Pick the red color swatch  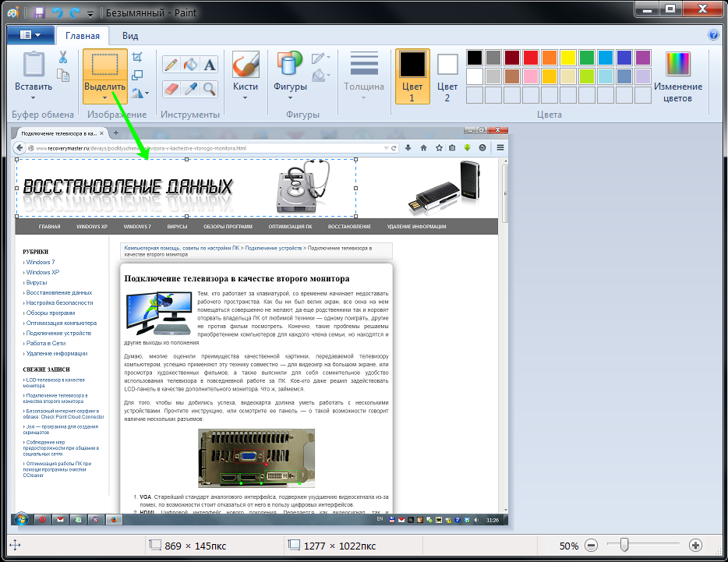pyautogui.click(x=531, y=58)
